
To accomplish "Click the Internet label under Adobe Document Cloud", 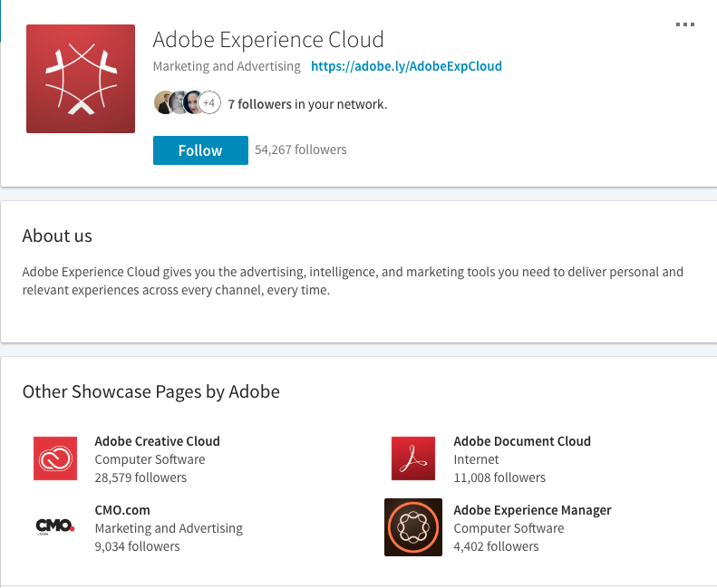I will (476, 459).
